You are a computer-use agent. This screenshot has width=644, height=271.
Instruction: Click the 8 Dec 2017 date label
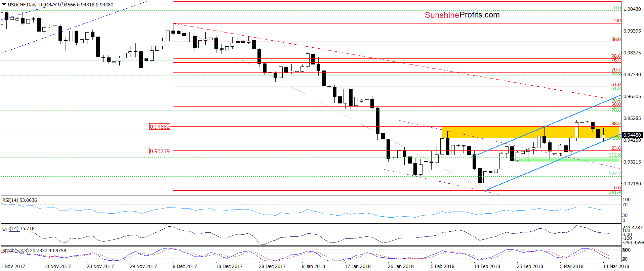[x=185, y=266]
